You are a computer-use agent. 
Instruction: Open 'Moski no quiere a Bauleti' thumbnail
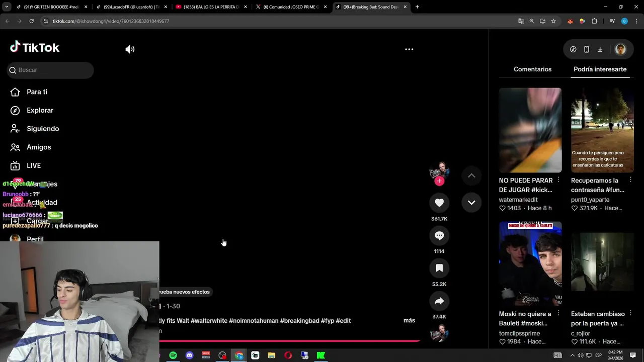pos(530,263)
